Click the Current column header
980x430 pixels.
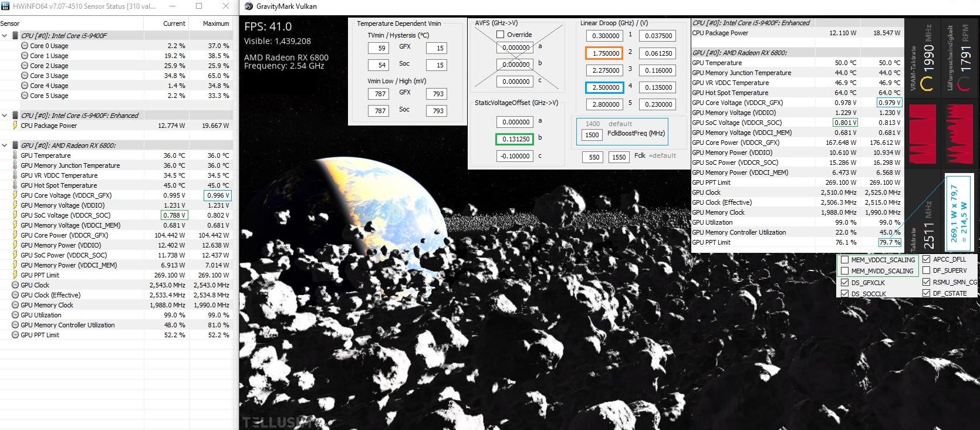coord(174,23)
